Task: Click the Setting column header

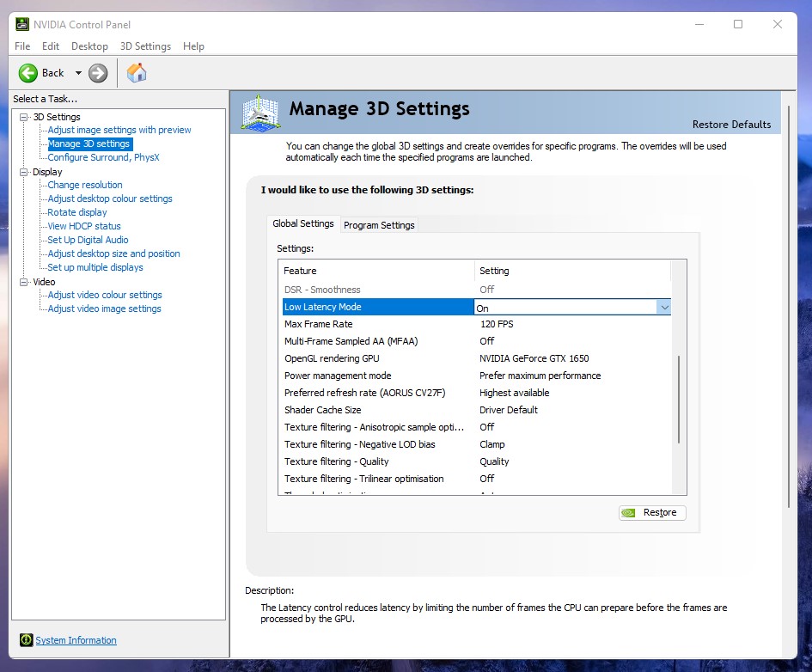Action: point(572,271)
